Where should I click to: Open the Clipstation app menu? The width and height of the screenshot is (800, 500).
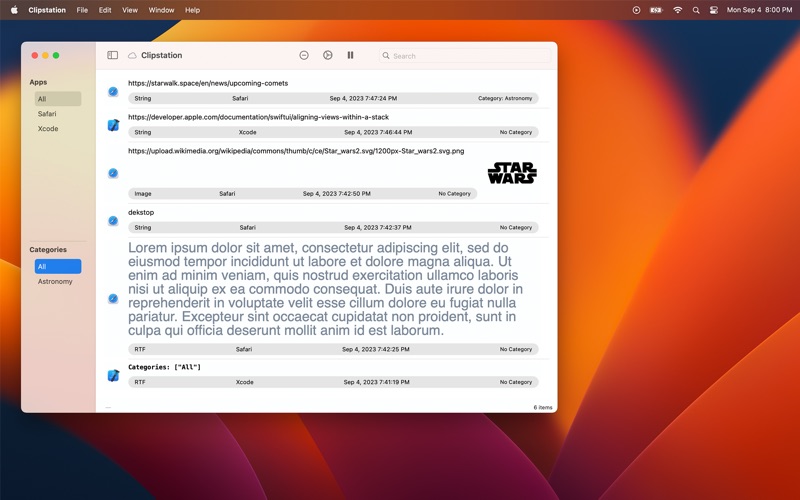tap(47, 10)
